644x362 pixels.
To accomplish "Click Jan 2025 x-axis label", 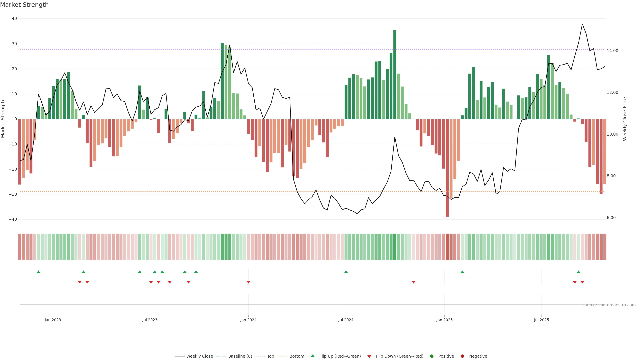I will coord(444,320).
